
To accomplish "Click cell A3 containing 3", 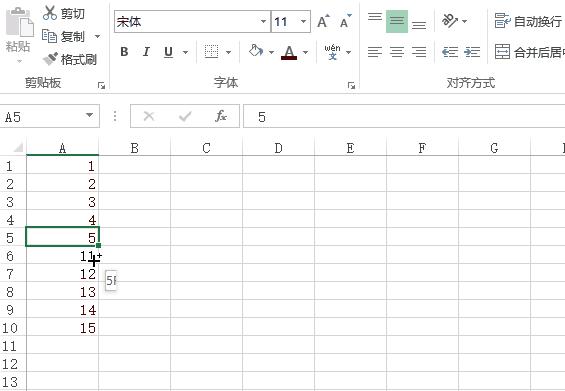I will click(62, 202).
